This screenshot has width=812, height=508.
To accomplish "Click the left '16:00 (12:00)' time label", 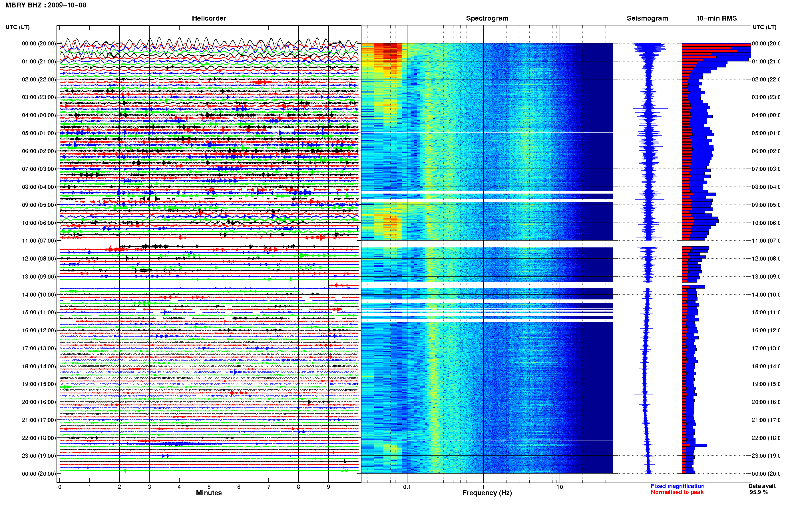I will point(39,330).
